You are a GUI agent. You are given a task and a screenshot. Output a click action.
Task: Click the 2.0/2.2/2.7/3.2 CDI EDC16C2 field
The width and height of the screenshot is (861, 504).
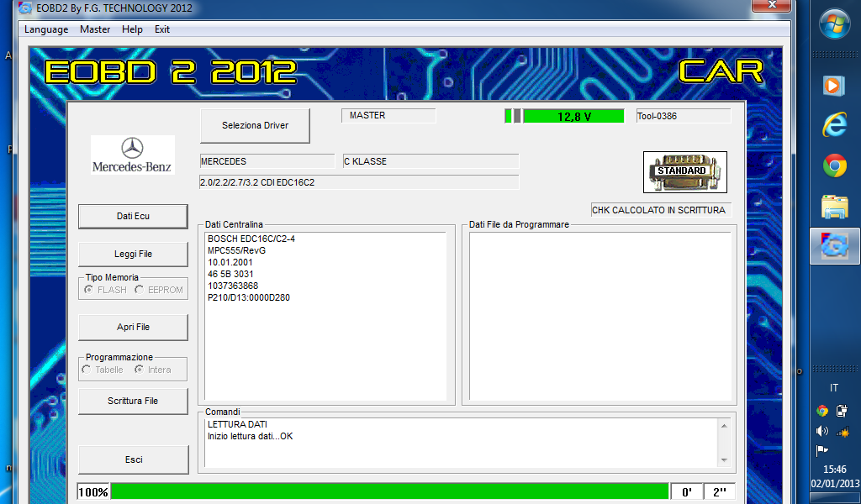[x=359, y=182]
